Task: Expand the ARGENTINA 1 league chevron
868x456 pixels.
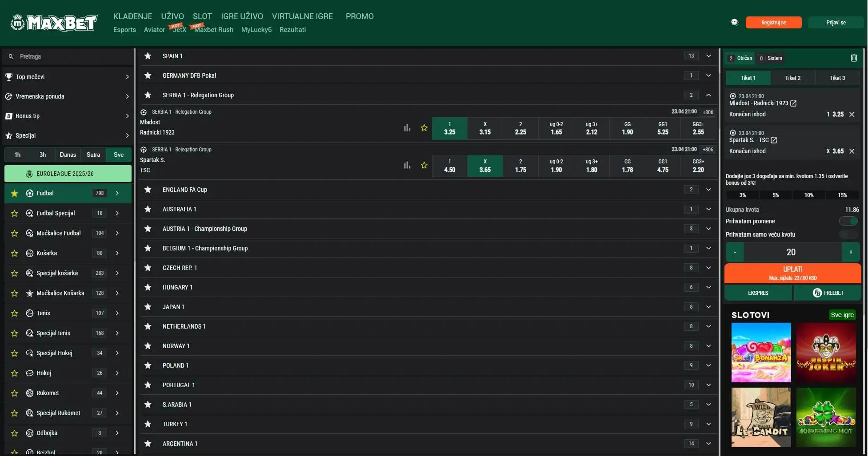Action: 708,444
